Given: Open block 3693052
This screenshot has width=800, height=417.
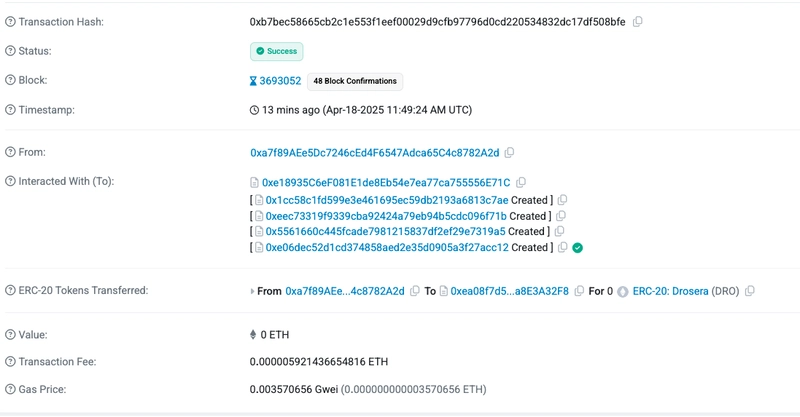Looking at the screenshot, I should 280,81.
